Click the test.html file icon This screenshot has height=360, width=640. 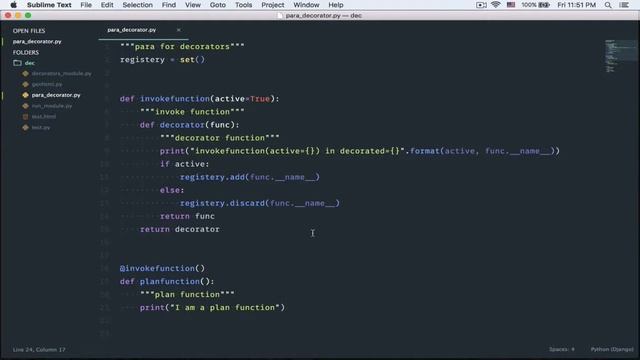(x=26, y=117)
